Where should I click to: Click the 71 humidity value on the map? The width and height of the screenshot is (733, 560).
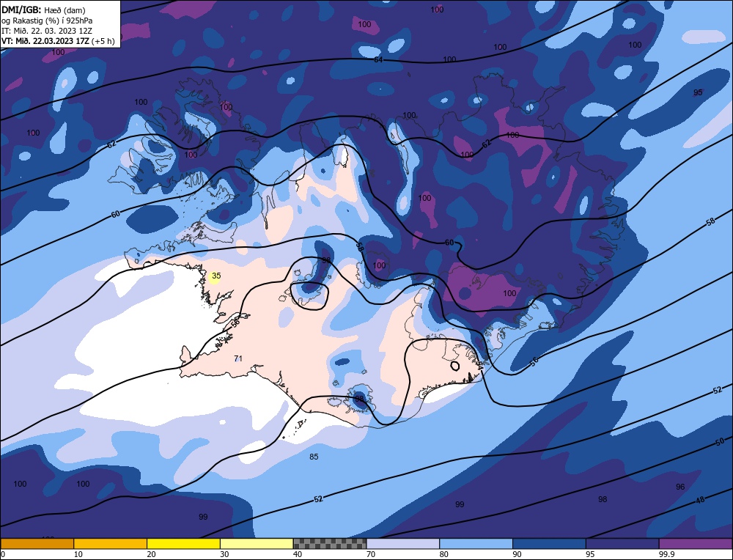tap(238, 358)
